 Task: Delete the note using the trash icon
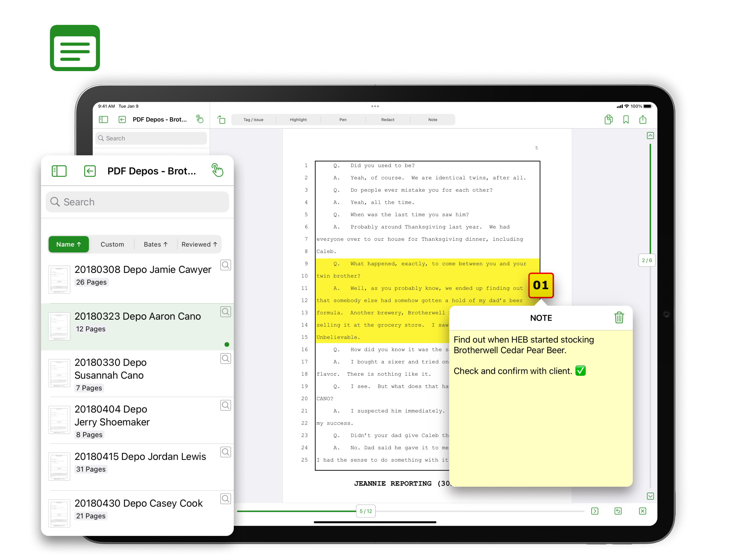[x=619, y=317]
